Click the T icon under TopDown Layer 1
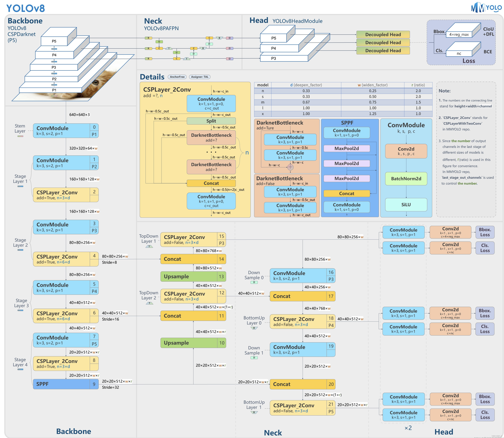The image size is (504, 438). [x=149, y=246]
